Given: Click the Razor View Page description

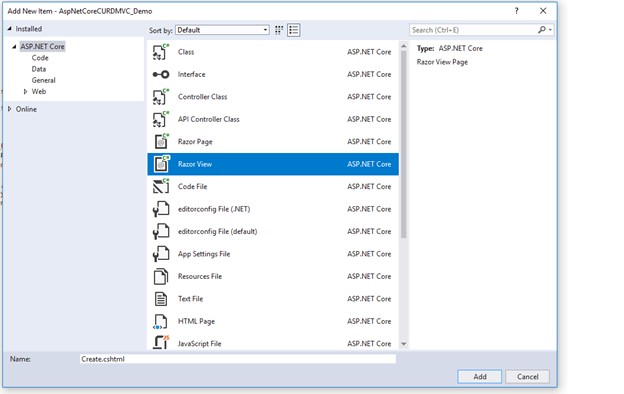Looking at the screenshot, I should pyautogui.click(x=442, y=62).
